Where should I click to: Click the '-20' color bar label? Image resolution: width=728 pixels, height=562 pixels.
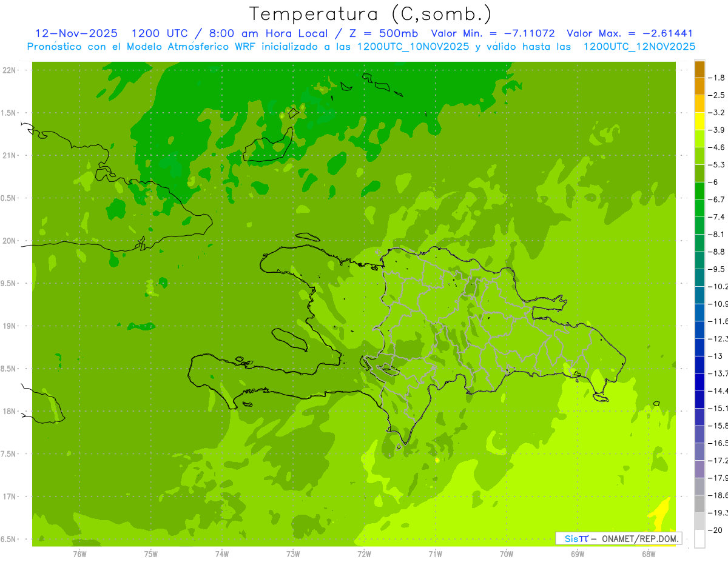(x=716, y=530)
